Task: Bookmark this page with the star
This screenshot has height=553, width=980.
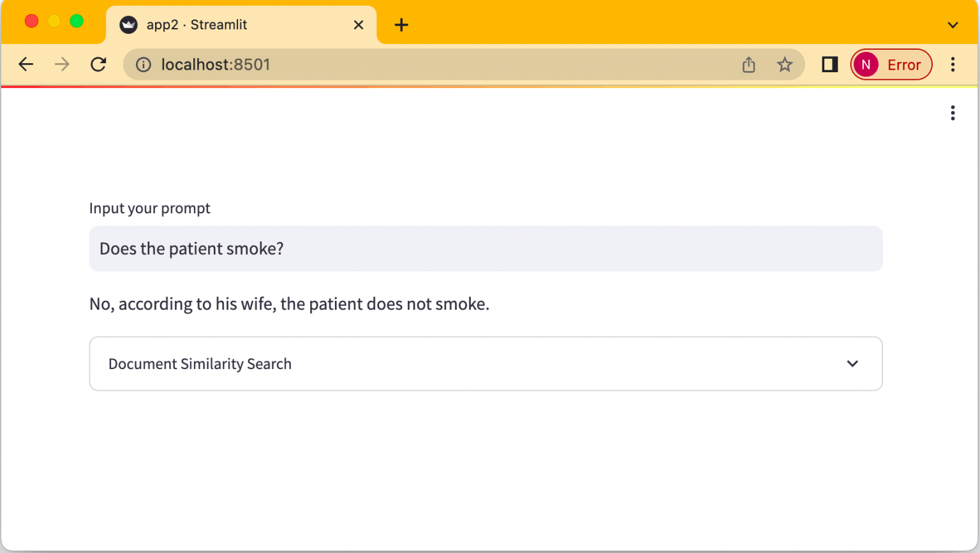Action: (x=785, y=64)
